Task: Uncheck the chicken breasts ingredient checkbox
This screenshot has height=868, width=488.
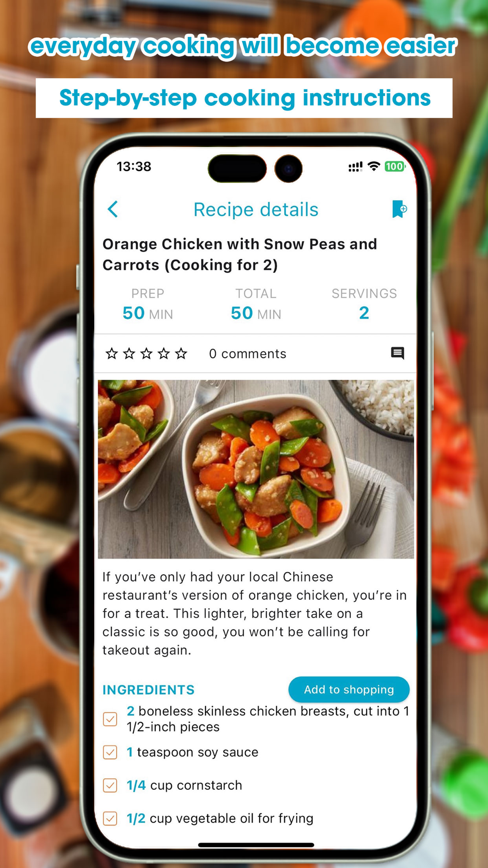Action: (110, 719)
